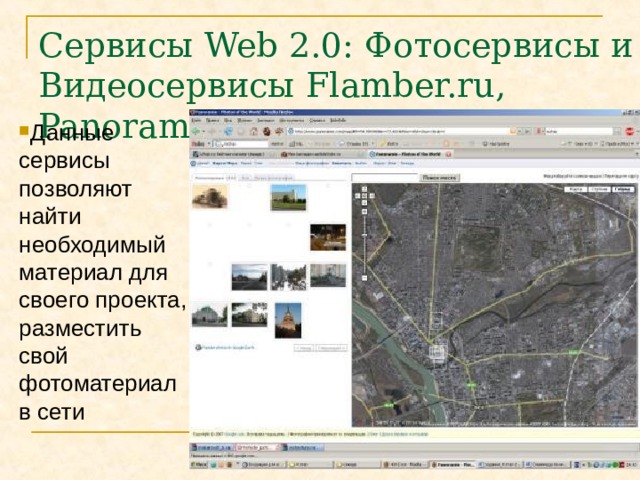Click the green Back arrow in Firefox
Screen dimensions: 640x480
point(196,131)
